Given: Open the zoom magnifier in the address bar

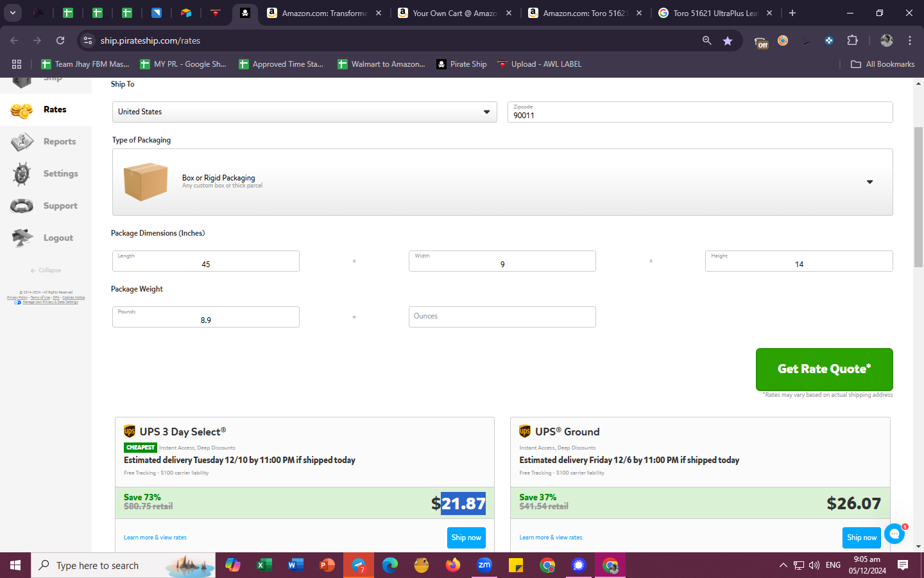Looking at the screenshot, I should (707, 40).
